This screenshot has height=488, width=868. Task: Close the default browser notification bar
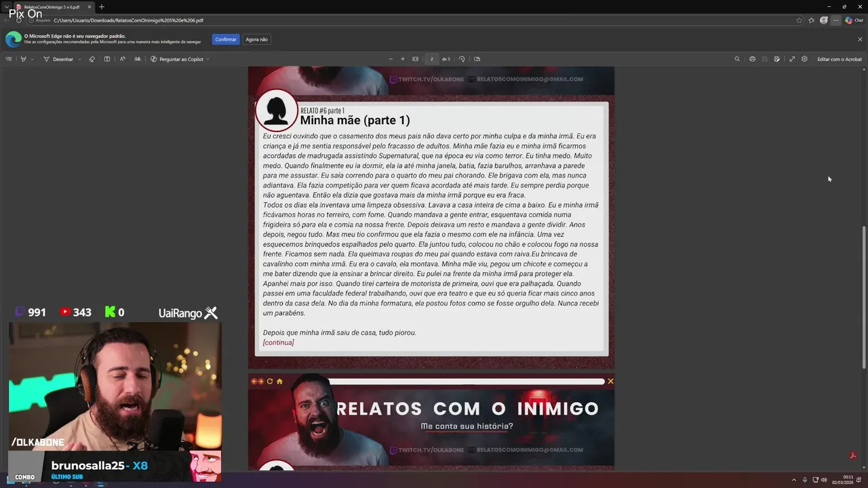[x=860, y=39]
